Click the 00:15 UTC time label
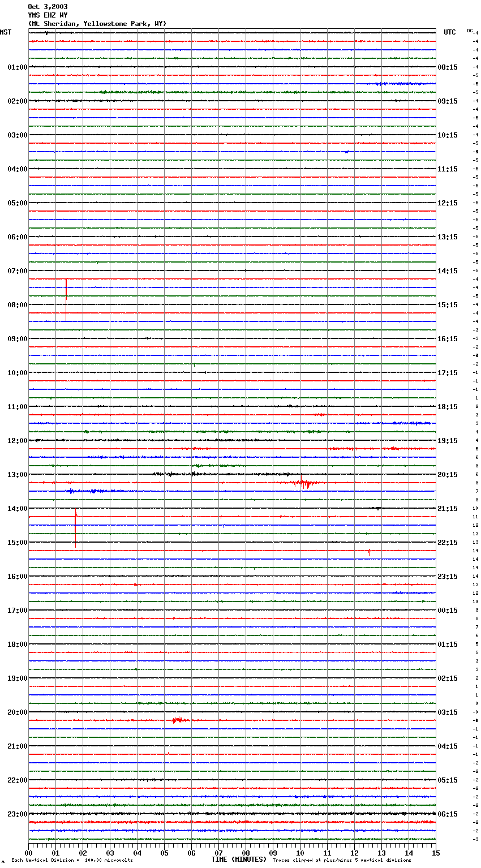Viewport: 481px width, 868px height. 448,611
